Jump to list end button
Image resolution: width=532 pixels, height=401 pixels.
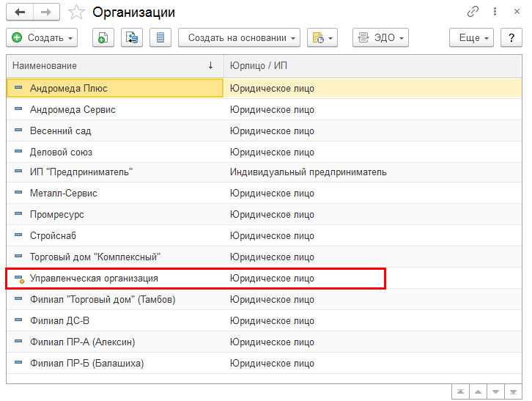click(x=513, y=391)
